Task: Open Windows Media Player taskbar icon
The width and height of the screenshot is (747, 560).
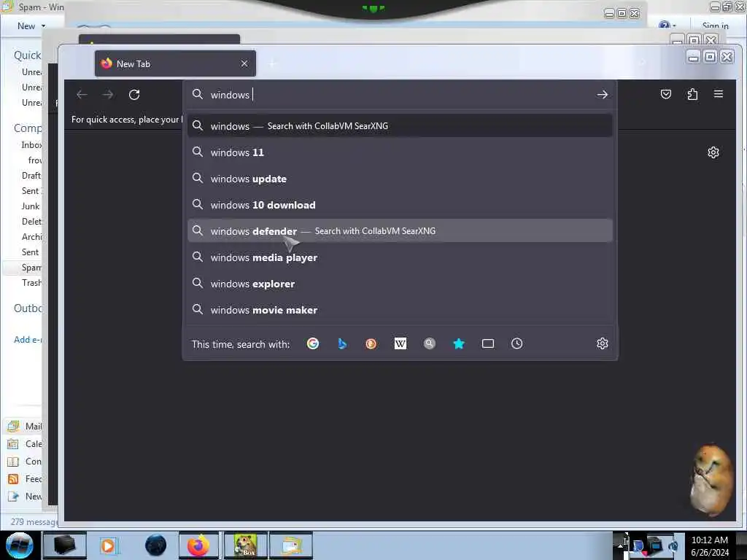Action: 108,545
